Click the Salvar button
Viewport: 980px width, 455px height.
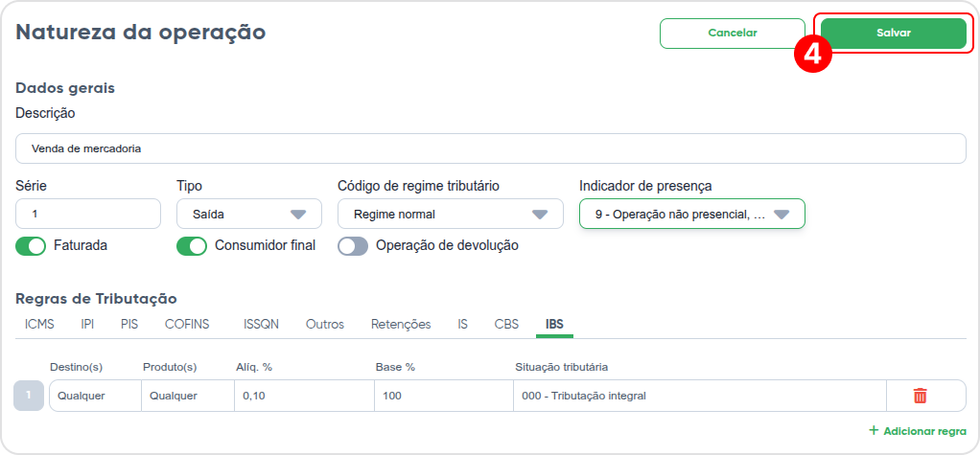pyautogui.click(x=894, y=34)
